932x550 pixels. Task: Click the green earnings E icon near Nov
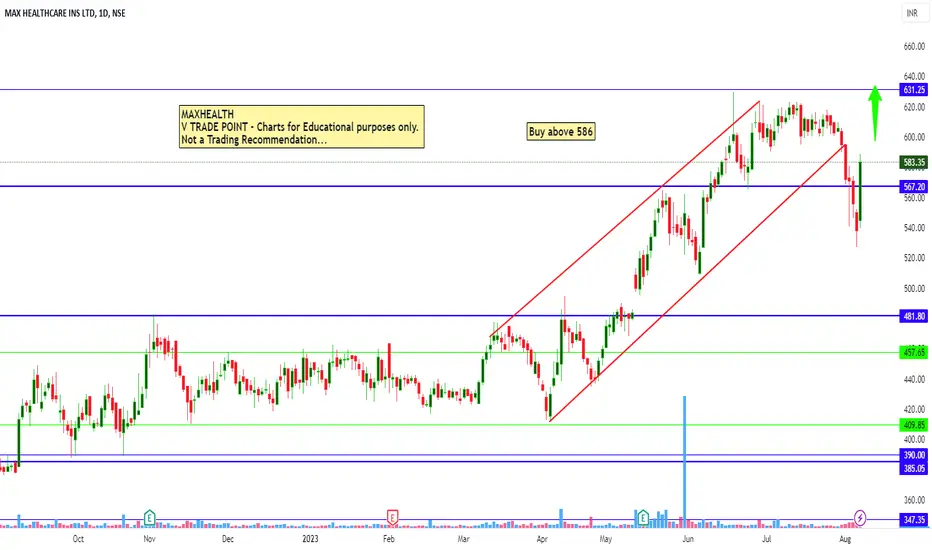point(149,517)
